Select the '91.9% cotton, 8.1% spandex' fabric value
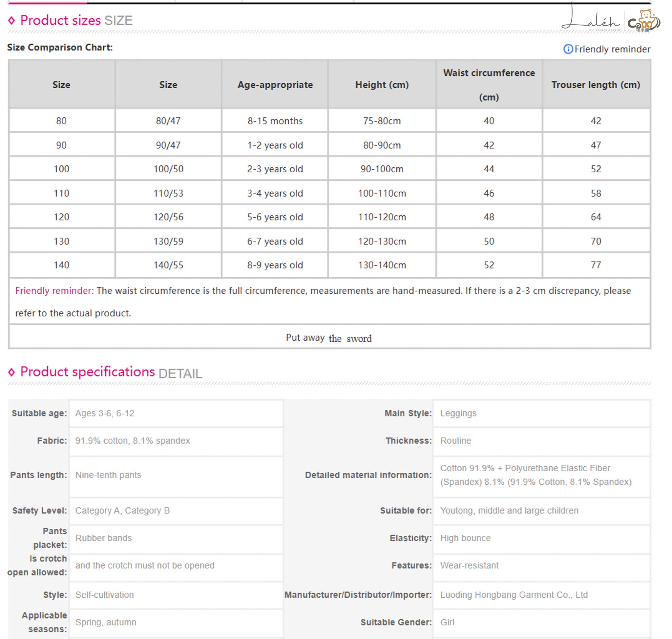The image size is (672, 639). (133, 441)
